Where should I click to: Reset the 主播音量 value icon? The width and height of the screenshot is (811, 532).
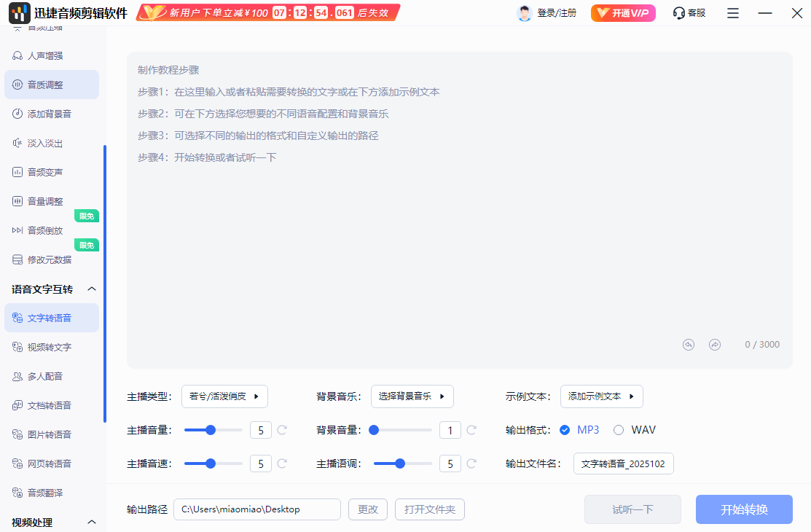[282, 430]
